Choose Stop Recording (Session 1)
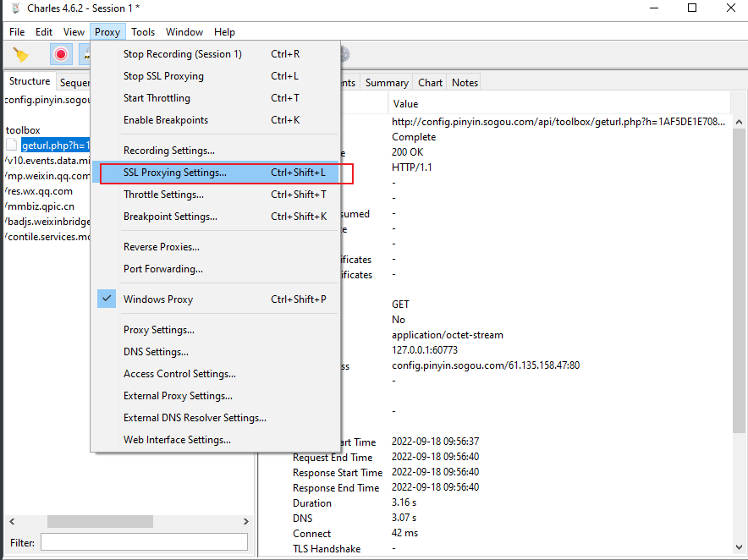 (x=214, y=54)
